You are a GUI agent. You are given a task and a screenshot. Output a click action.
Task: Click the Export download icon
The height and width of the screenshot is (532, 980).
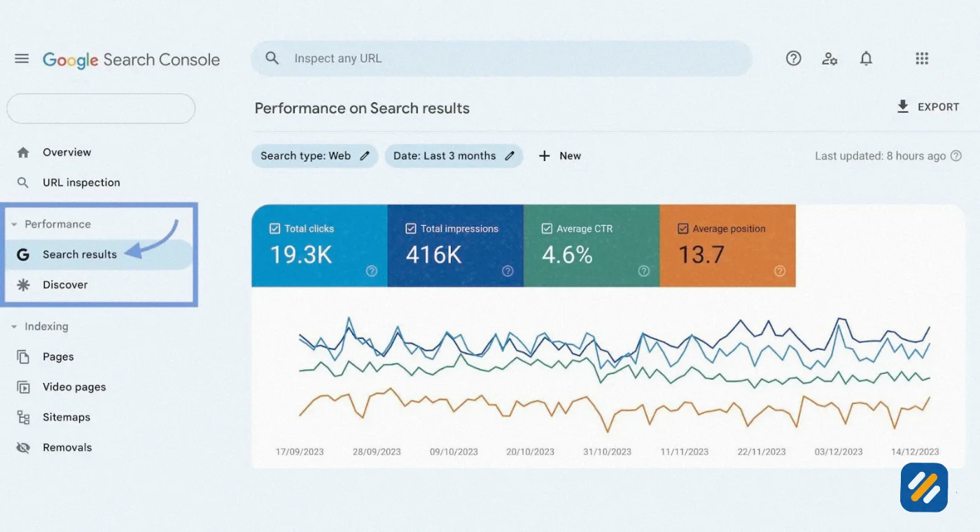903,106
